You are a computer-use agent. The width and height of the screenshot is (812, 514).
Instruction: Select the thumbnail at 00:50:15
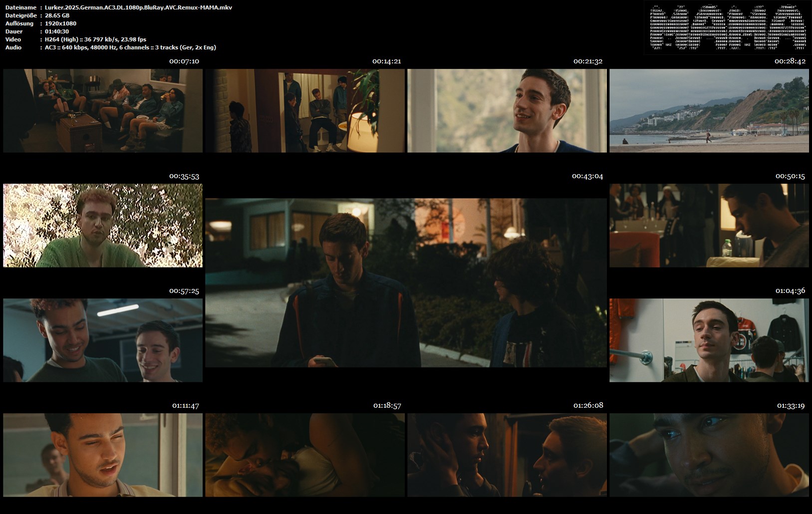pos(709,226)
